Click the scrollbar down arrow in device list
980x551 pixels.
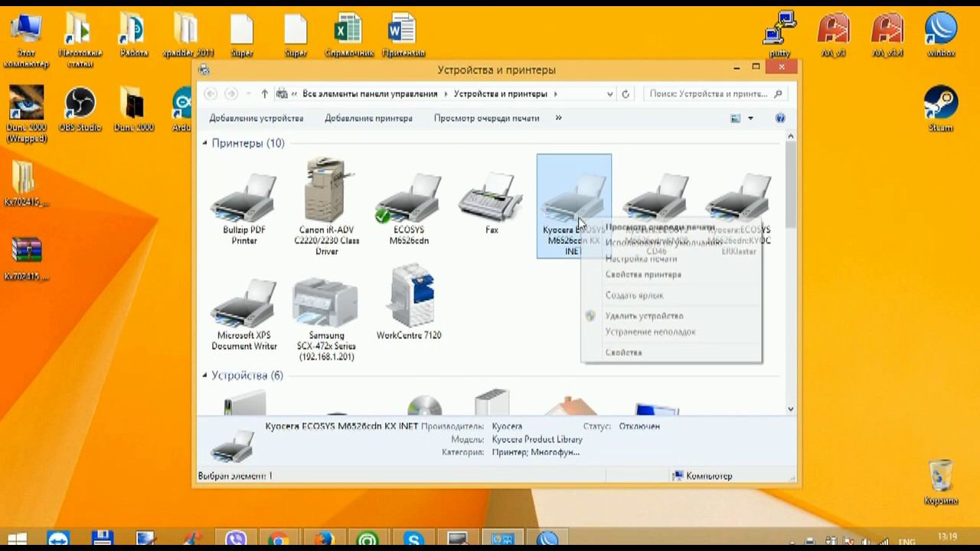[791, 409]
